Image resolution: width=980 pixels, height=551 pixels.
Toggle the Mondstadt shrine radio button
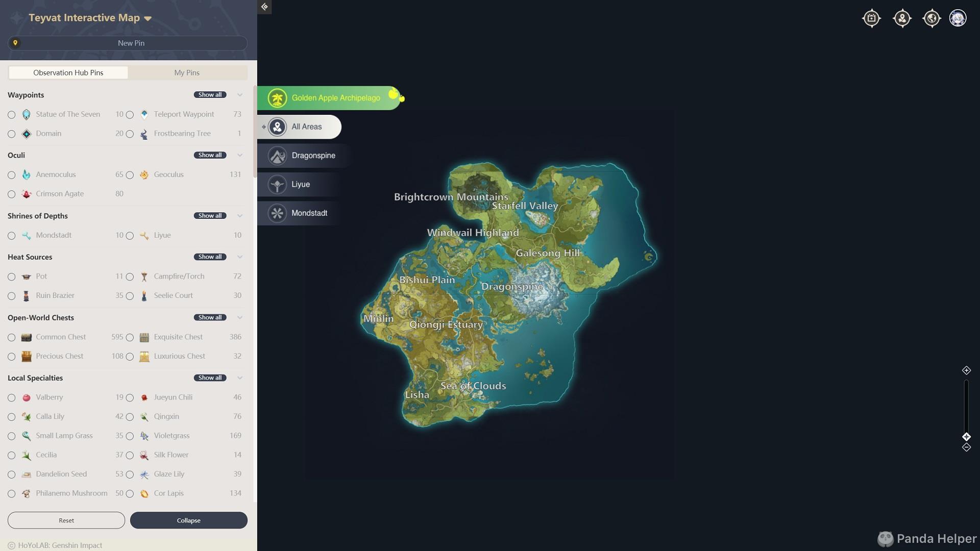pyautogui.click(x=11, y=236)
